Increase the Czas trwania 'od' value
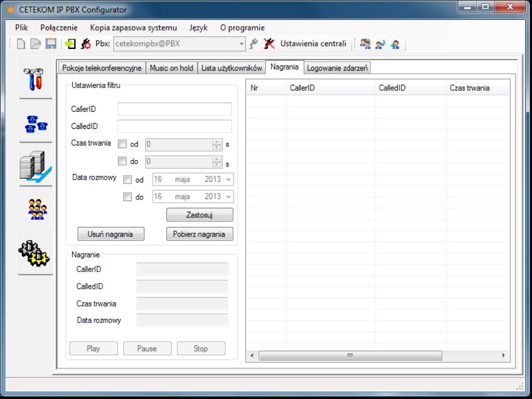The width and height of the screenshot is (532, 399). point(216,142)
